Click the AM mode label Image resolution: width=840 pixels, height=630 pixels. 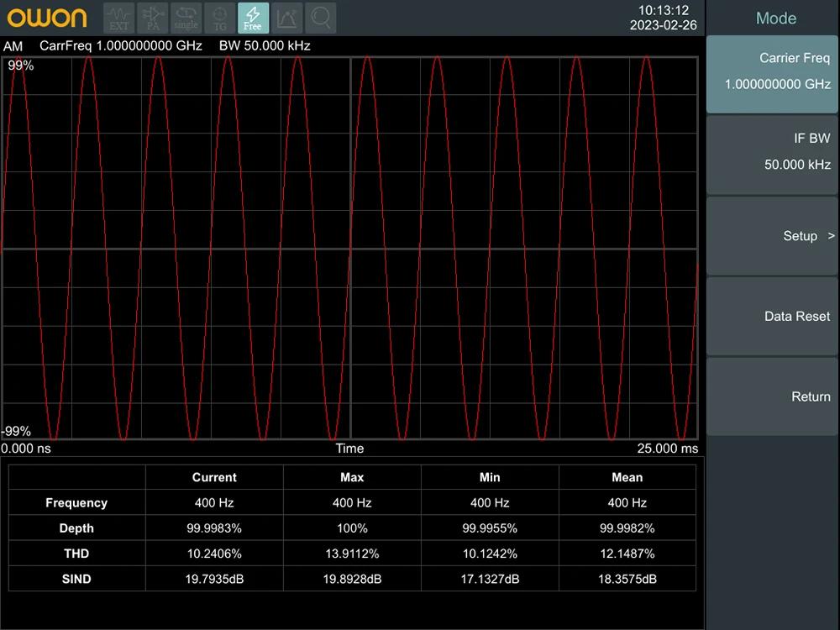pos(13,45)
